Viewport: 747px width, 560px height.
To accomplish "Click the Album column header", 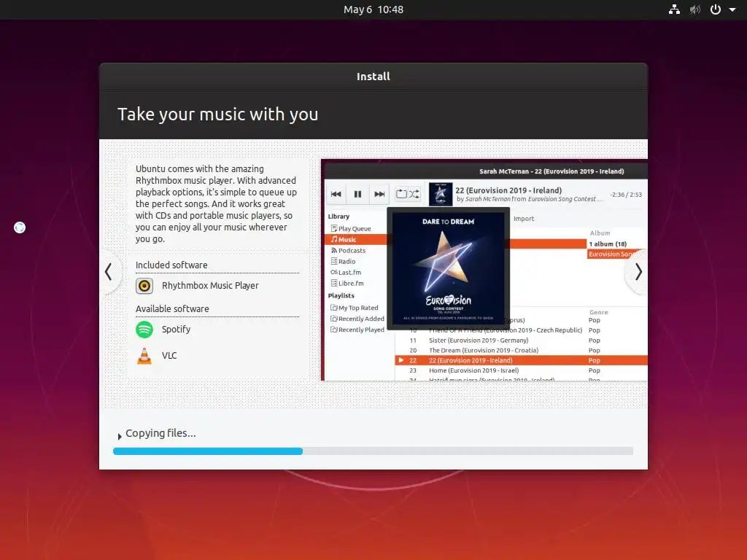I will [x=600, y=233].
